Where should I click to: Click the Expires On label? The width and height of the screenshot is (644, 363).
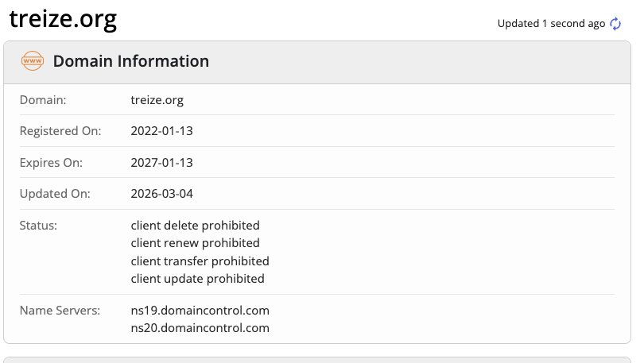click(x=51, y=163)
